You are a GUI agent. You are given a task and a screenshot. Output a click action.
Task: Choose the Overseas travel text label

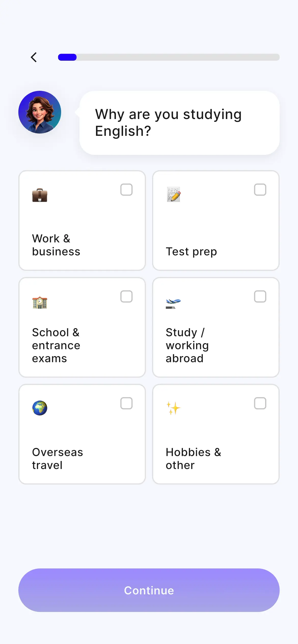click(x=58, y=459)
